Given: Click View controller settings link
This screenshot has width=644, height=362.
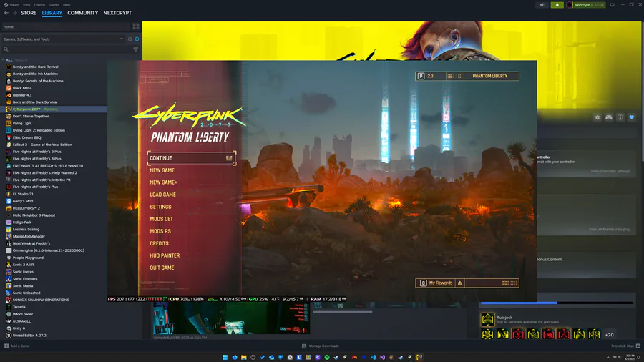Looking at the screenshot, I should pos(610,171).
